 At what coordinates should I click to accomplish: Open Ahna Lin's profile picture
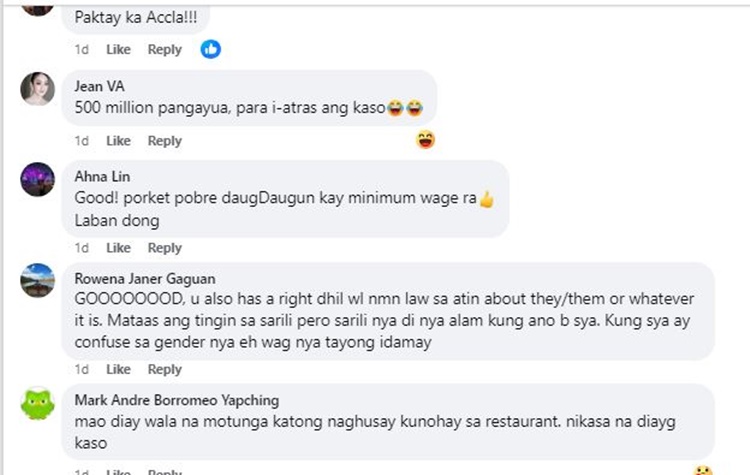click(x=38, y=179)
